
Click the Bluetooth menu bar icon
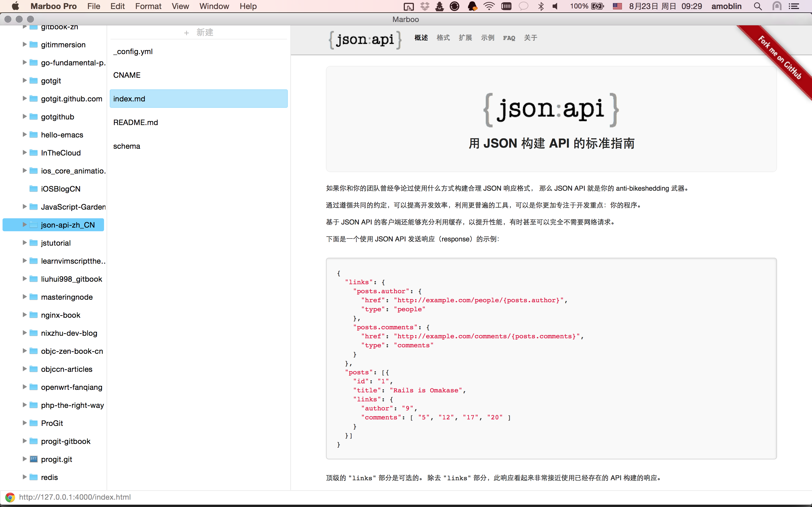tap(540, 6)
